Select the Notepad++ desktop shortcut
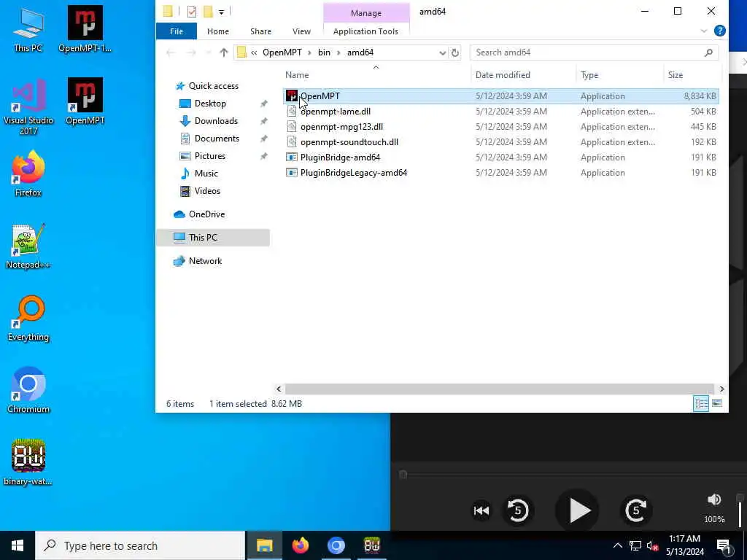 tap(28, 246)
